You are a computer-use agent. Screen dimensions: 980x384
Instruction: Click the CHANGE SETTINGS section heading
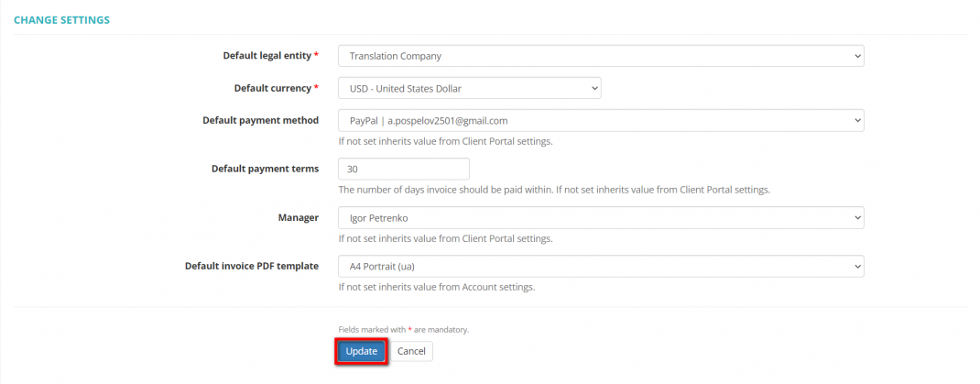pyautogui.click(x=61, y=19)
